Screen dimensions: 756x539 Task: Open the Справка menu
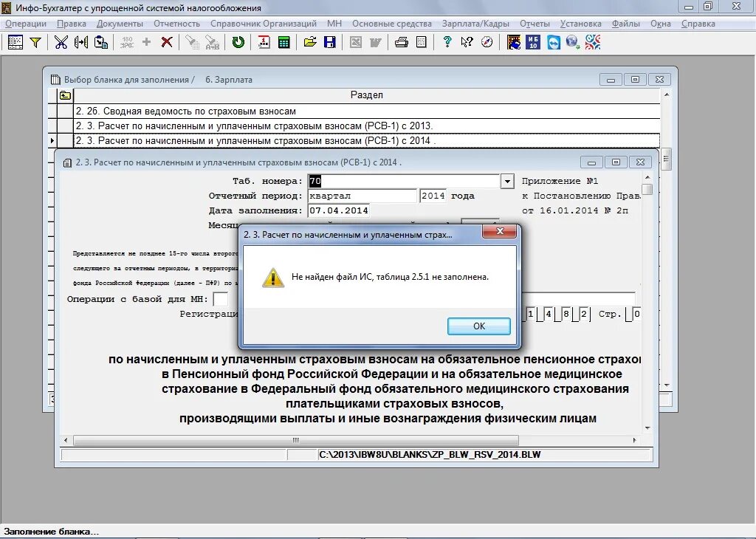coord(698,24)
